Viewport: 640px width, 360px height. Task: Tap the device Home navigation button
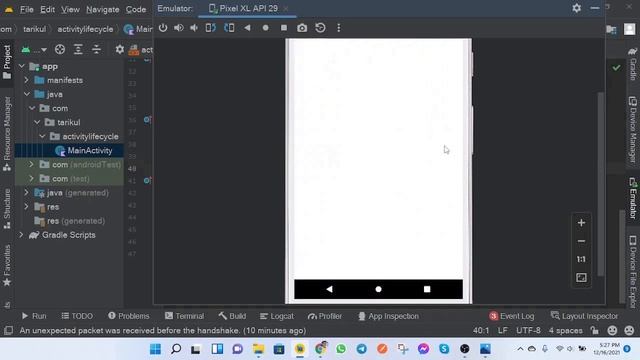click(x=378, y=289)
